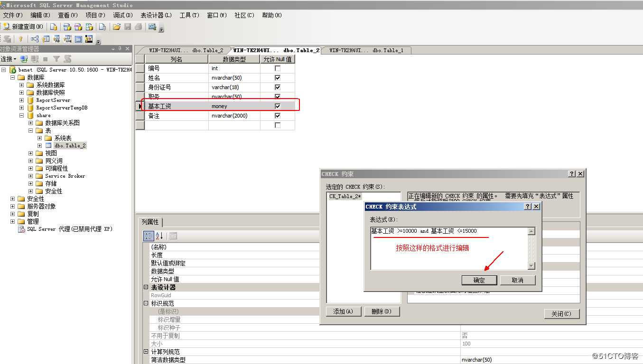The width and height of the screenshot is (643, 364).
Task: Click the 新建查询 toolbar button
Action: [x=24, y=27]
